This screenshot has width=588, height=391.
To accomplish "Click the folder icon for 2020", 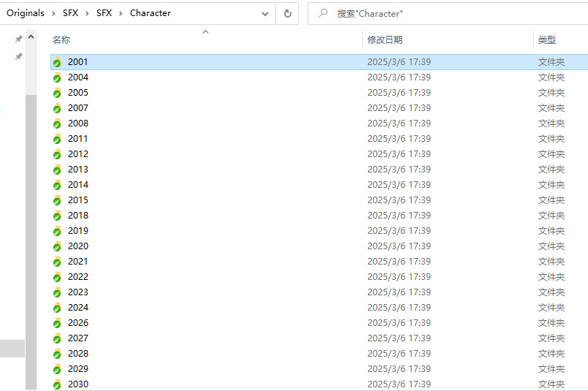I will click(x=57, y=247).
